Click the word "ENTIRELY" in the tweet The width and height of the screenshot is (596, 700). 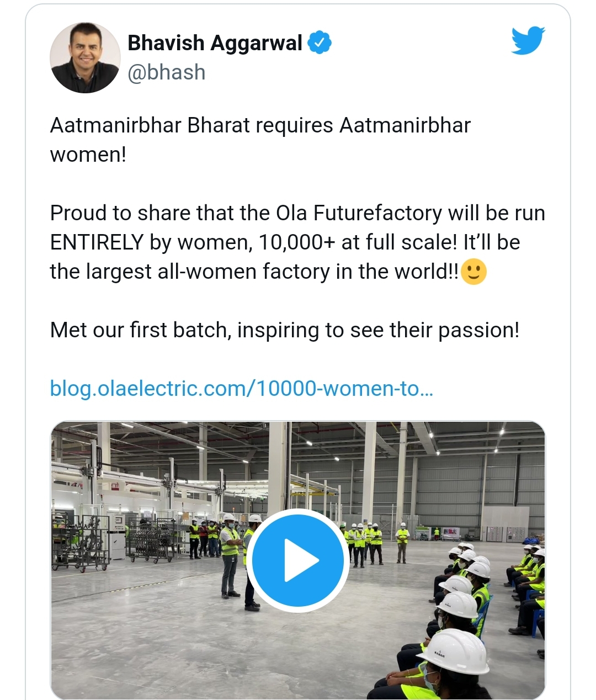(97, 242)
